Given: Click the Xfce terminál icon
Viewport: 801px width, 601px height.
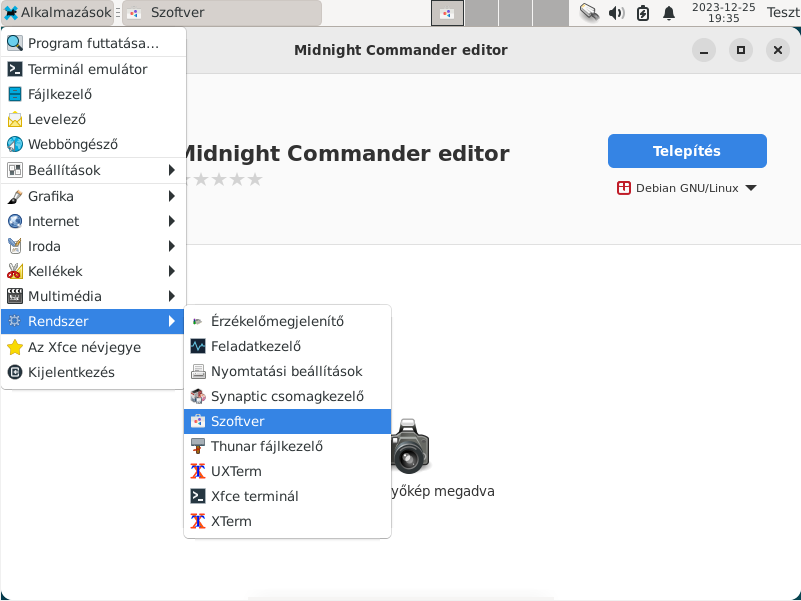Looking at the screenshot, I should coord(198,496).
